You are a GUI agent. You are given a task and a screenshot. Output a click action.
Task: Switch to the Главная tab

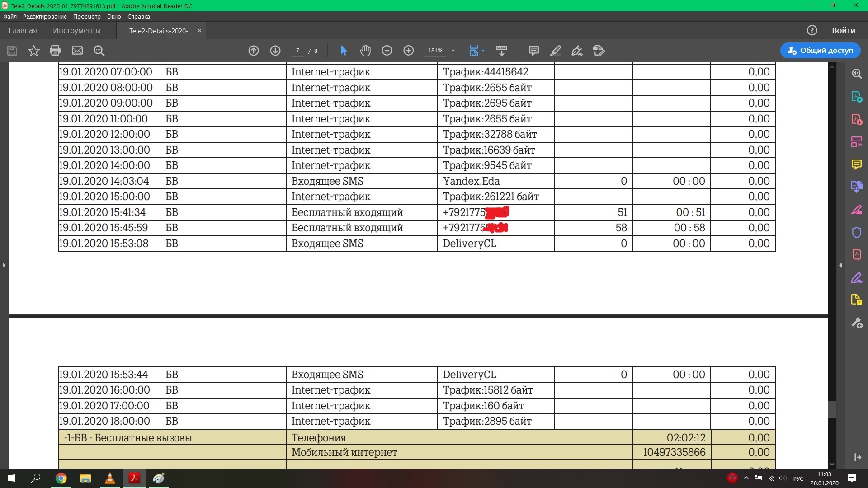[23, 30]
